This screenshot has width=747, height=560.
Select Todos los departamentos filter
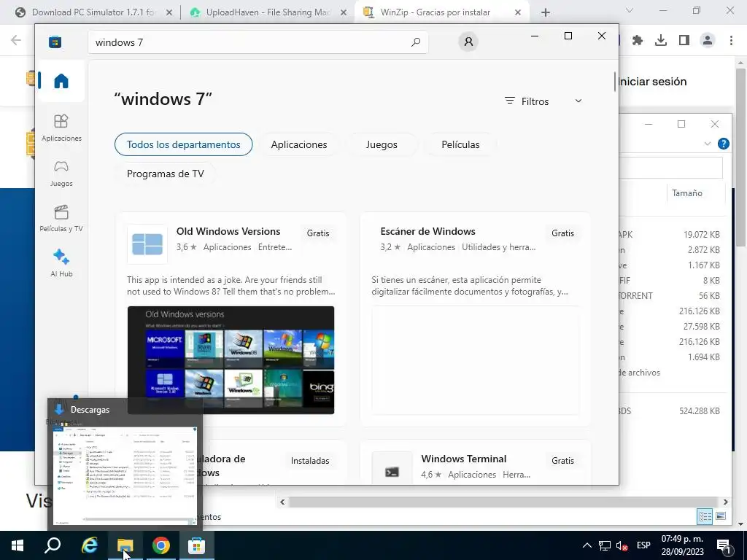tap(183, 144)
